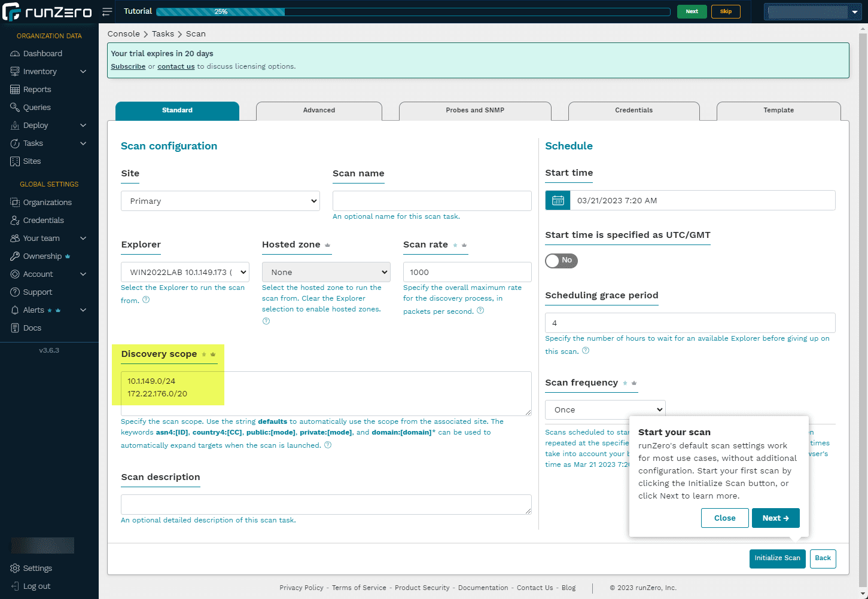The image size is (868, 599).
Task: Click the Scan description text area
Action: (326, 505)
